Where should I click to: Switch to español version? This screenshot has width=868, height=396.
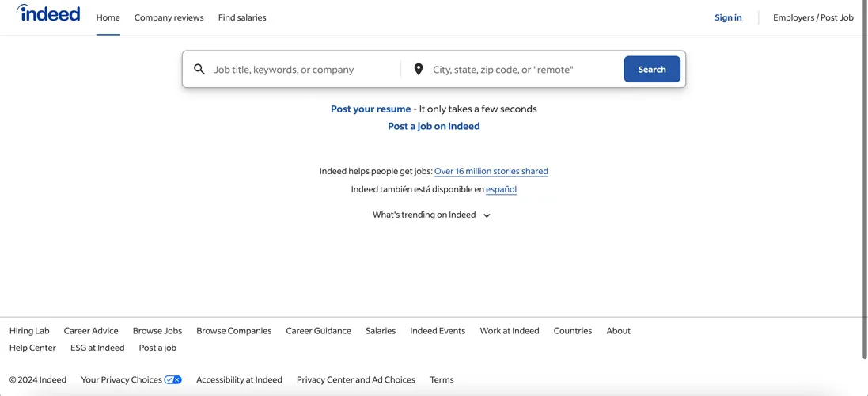pyautogui.click(x=501, y=189)
